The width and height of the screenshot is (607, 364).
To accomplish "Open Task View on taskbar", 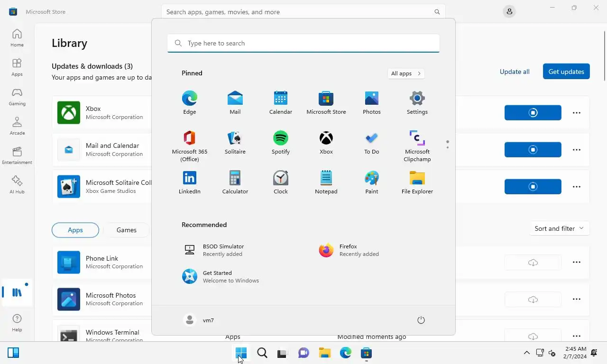I will point(283,353).
